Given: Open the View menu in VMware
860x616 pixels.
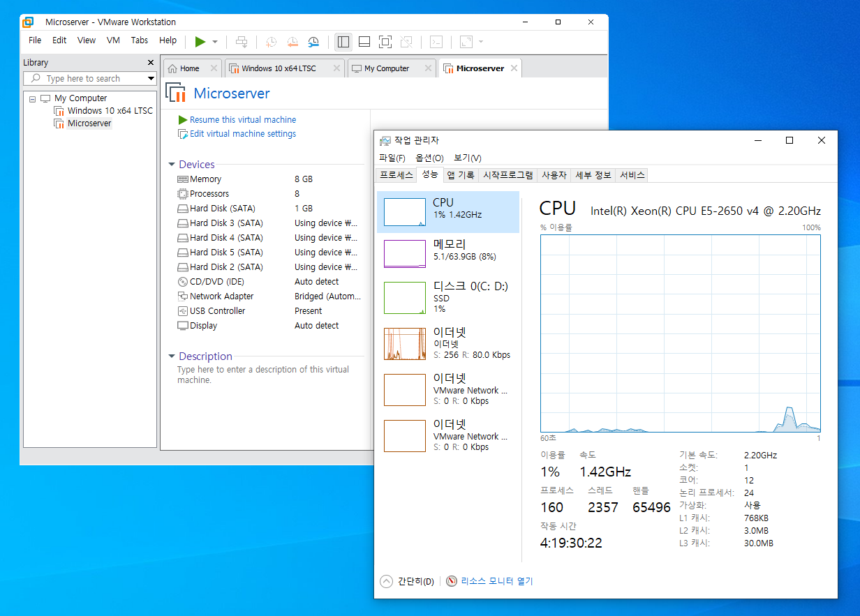Looking at the screenshot, I should coord(87,40).
